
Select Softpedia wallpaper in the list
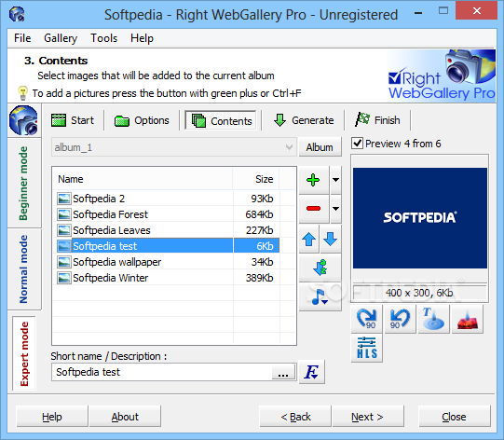(x=167, y=262)
